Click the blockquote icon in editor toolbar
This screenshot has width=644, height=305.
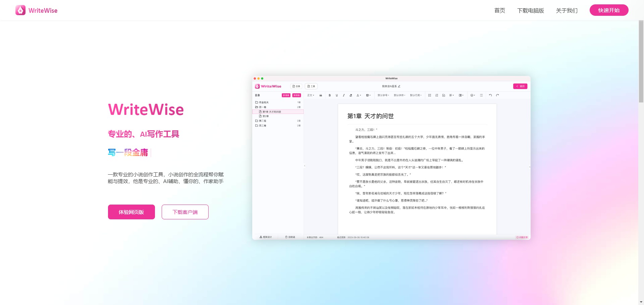(x=321, y=95)
